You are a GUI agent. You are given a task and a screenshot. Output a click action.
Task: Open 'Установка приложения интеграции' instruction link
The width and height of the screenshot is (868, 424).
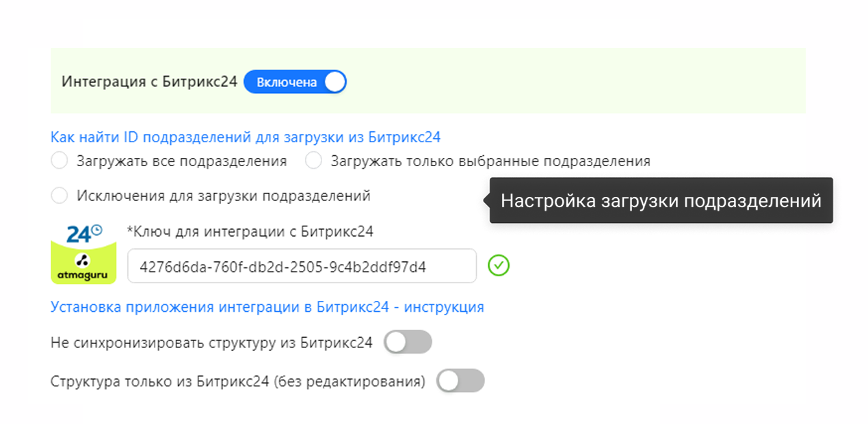[x=267, y=307]
